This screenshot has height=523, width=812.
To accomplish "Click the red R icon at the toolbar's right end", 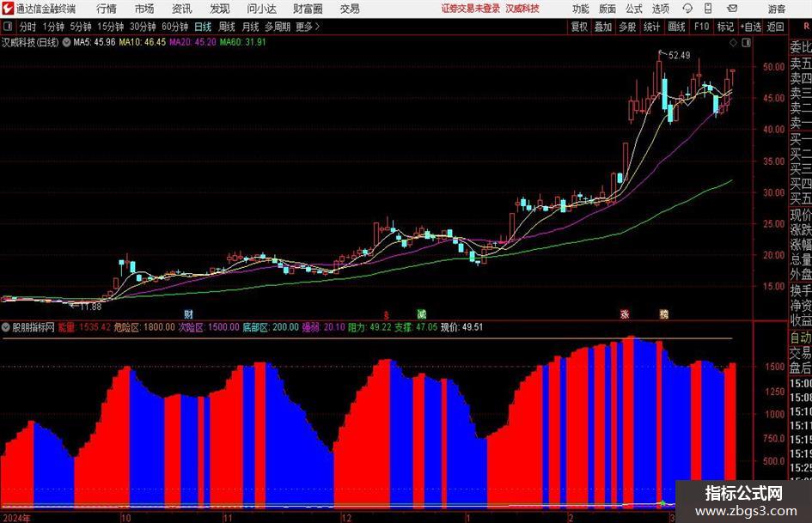I will 806,26.
